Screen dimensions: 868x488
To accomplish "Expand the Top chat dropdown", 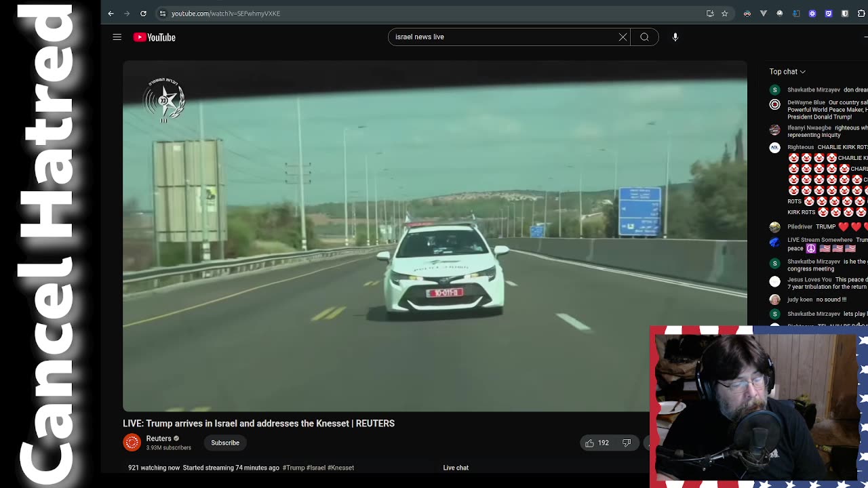I will pos(787,72).
